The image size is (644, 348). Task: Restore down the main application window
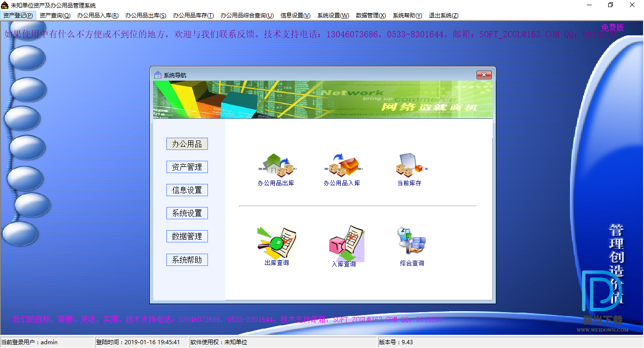pyautogui.click(x=611, y=5)
